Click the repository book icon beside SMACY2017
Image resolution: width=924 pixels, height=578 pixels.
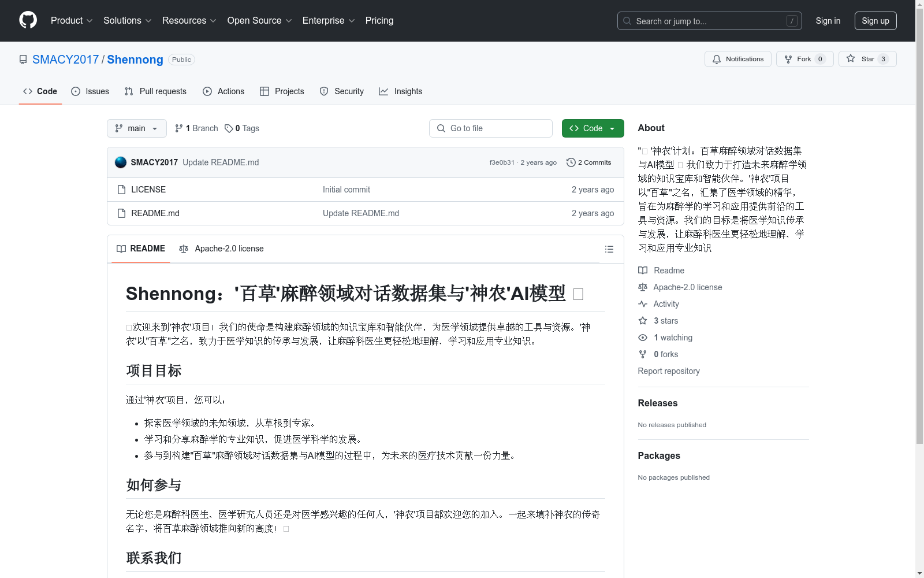click(x=23, y=60)
